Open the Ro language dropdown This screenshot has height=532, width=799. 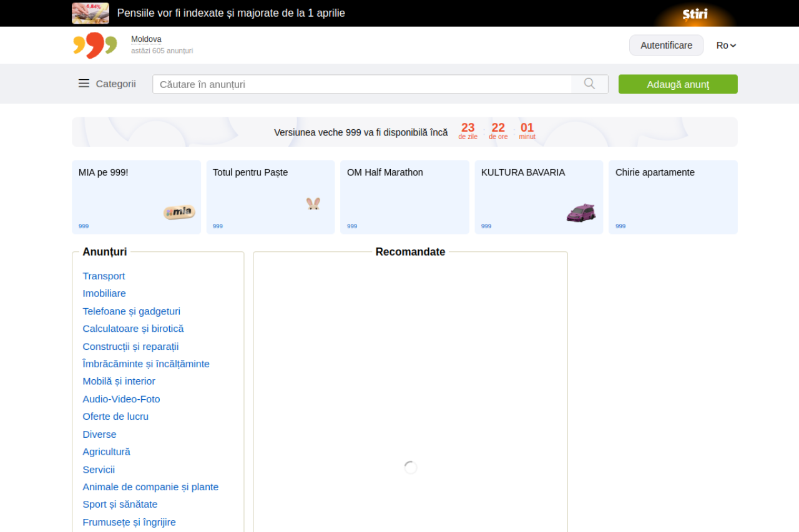tap(726, 46)
